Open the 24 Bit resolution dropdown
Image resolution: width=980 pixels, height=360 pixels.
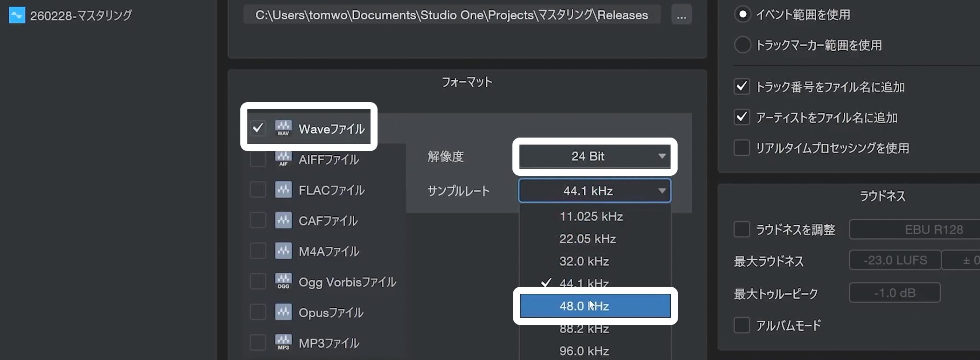pos(595,156)
